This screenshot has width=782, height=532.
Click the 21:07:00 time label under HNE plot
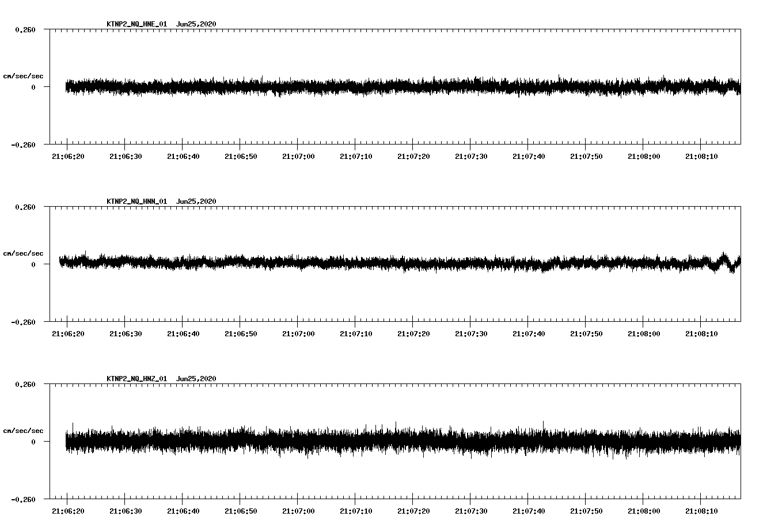click(298, 157)
